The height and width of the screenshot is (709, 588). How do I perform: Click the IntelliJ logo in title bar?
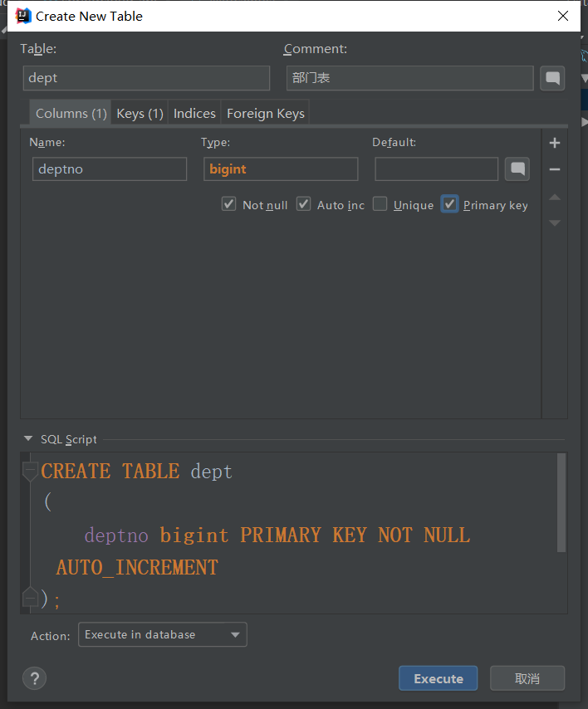(22, 16)
